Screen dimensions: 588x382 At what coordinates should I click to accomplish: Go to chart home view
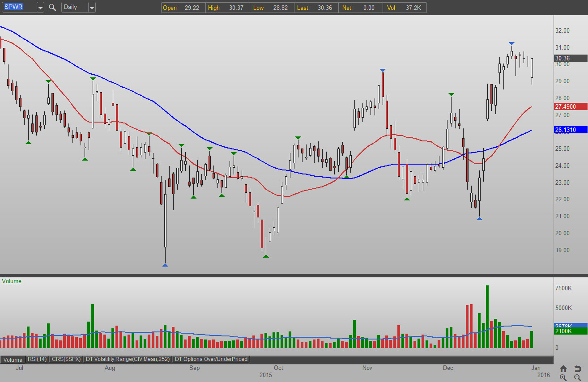click(x=563, y=369)
